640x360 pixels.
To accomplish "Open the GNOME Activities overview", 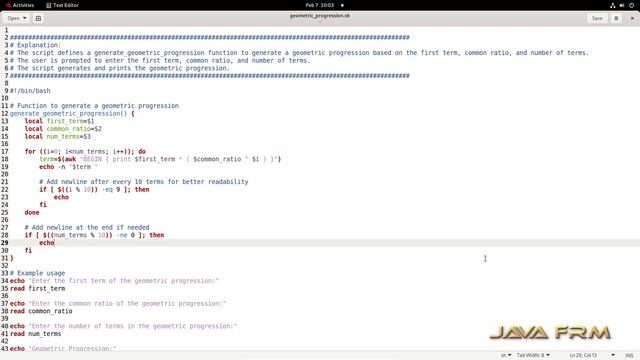I will (20, 5).
